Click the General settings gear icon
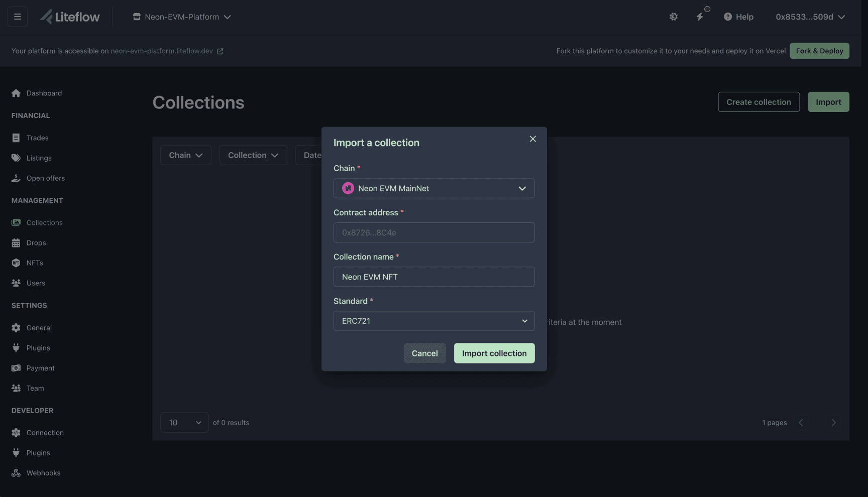The image size is (868, 497). pos(16,327)
